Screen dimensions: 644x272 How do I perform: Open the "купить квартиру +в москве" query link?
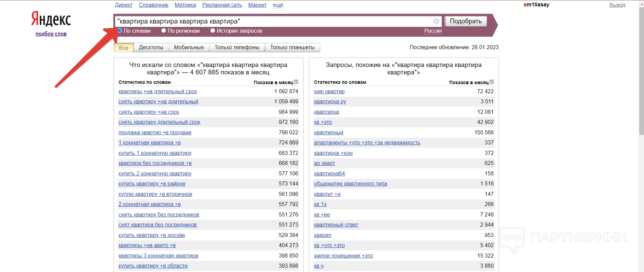coord(152,235)
